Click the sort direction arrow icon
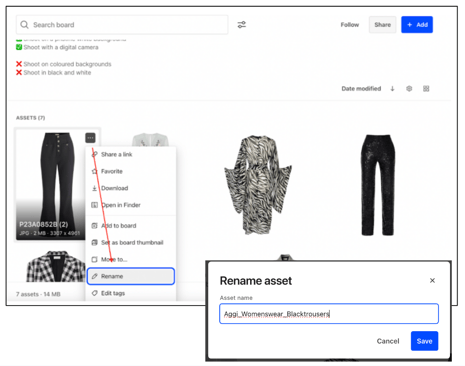Image resolution: width=465 pixels, height=366 pixels. click(x=392, y=89)
